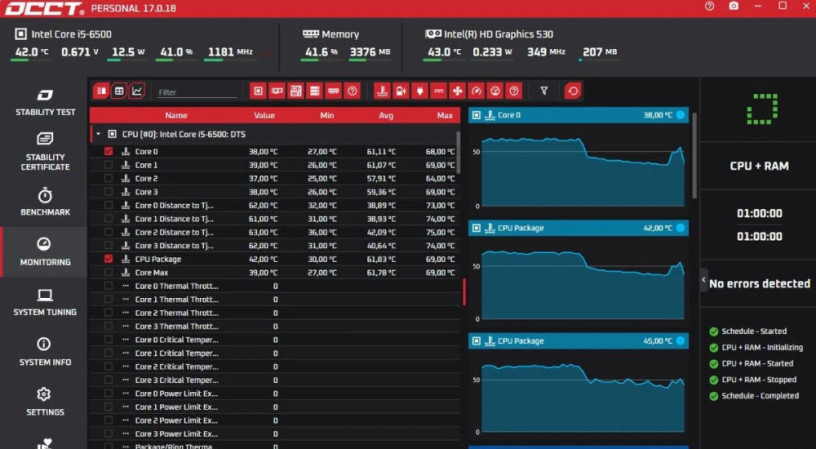Toggle temperature sensor type filter
Screen dimensions: 816x449
coord(382,91)
